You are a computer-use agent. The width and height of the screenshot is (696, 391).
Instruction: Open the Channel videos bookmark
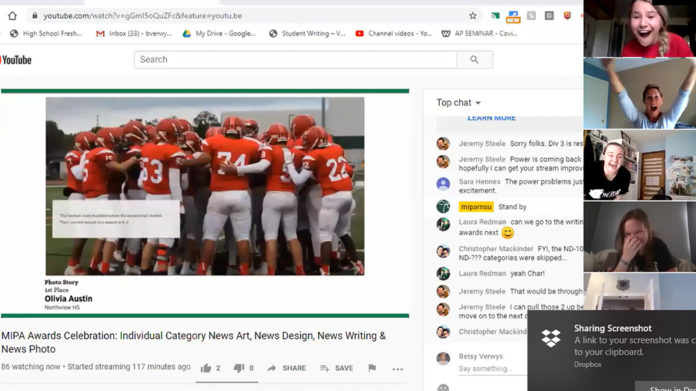click(x=394, y=33)
